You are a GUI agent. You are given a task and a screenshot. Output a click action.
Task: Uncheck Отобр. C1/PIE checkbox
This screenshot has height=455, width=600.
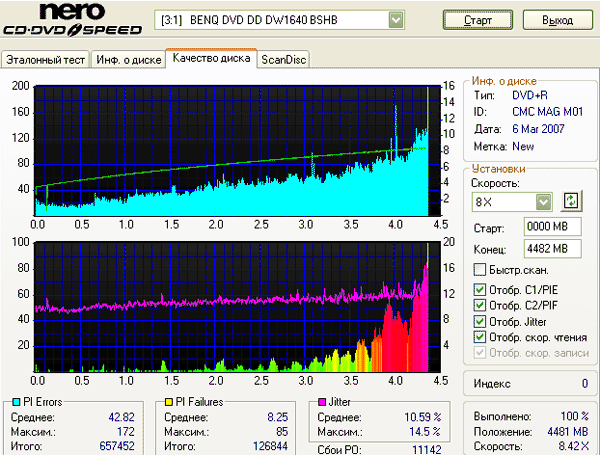[479, 290]
